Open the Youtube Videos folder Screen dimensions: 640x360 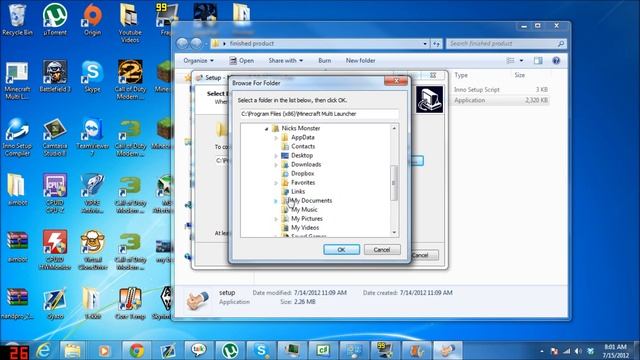point(130,23)
